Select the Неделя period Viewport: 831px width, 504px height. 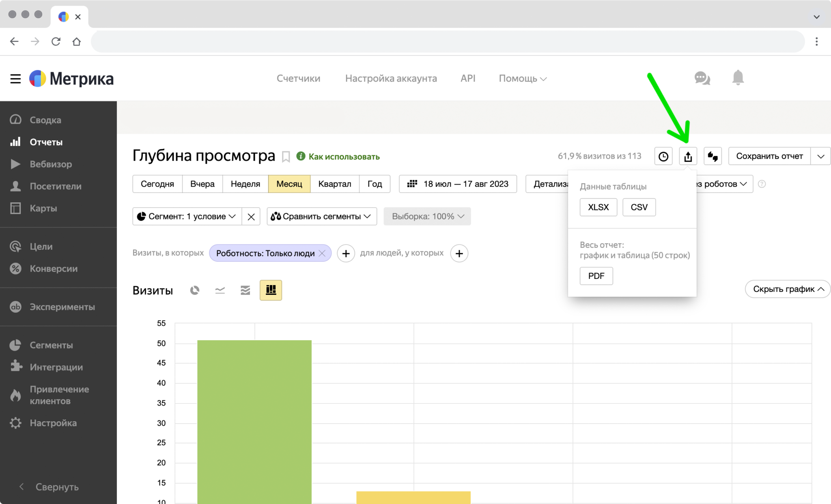[x=245, y=184]
